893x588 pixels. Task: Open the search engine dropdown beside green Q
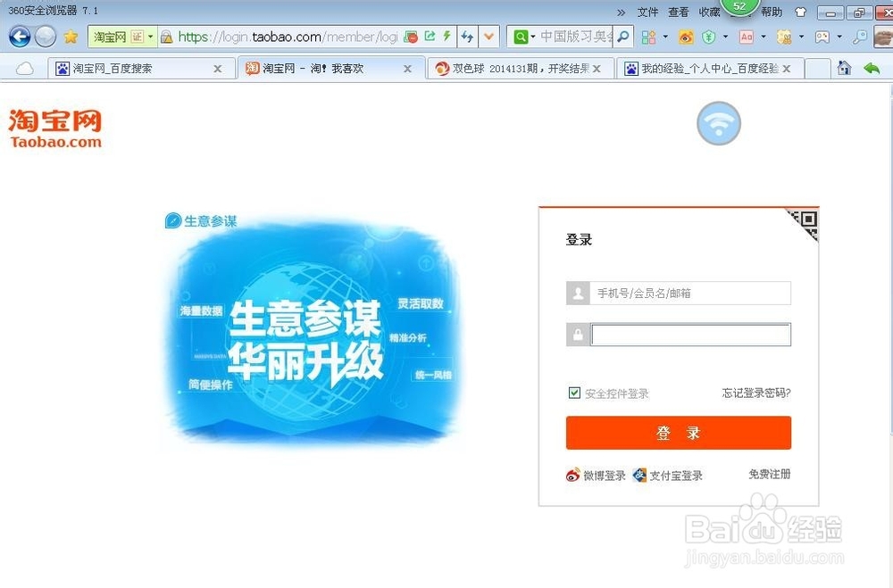click(x=532, y=36)
